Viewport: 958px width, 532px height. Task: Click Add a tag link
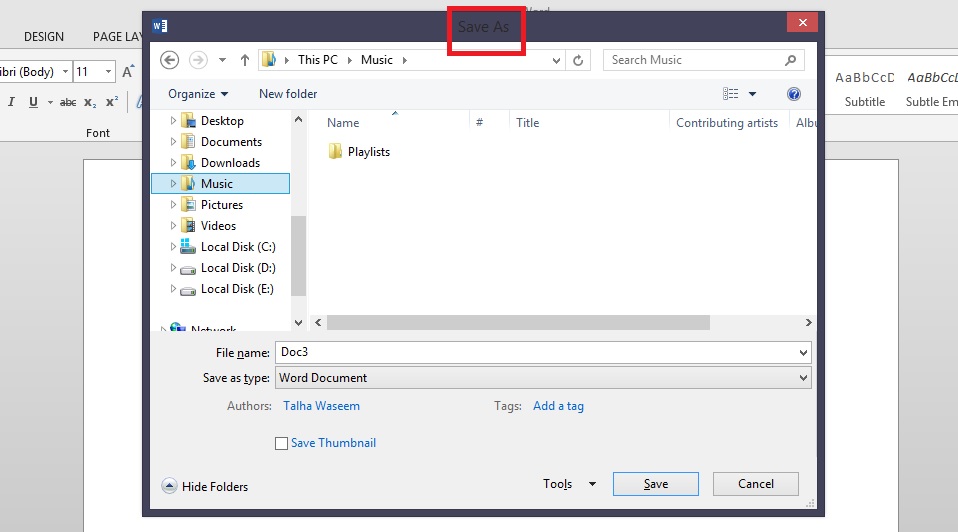click(558, 406)
